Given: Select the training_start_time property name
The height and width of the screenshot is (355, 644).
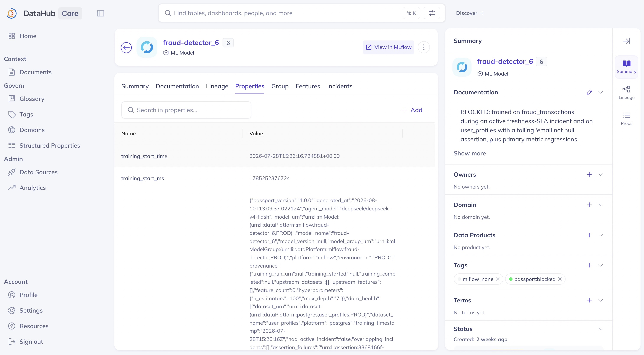Looking at the screenshot, I should pyautogui.click(x=144, y=156).
